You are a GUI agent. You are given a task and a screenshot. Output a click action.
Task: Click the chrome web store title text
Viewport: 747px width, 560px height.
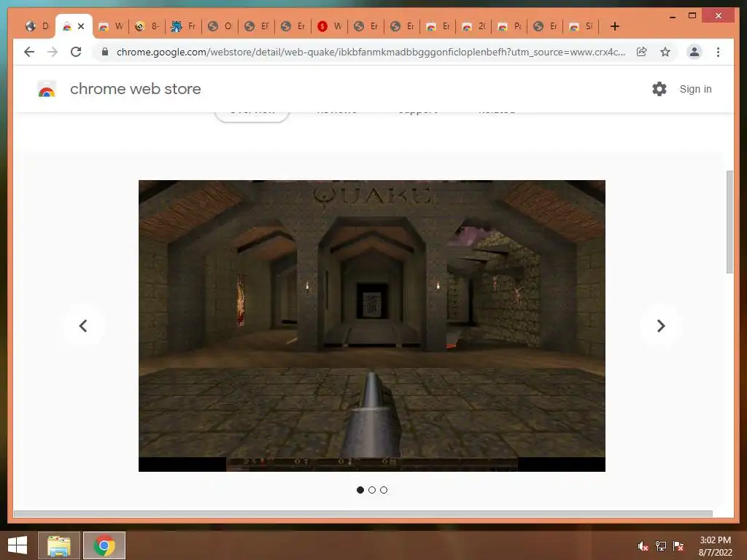[135, 89]
